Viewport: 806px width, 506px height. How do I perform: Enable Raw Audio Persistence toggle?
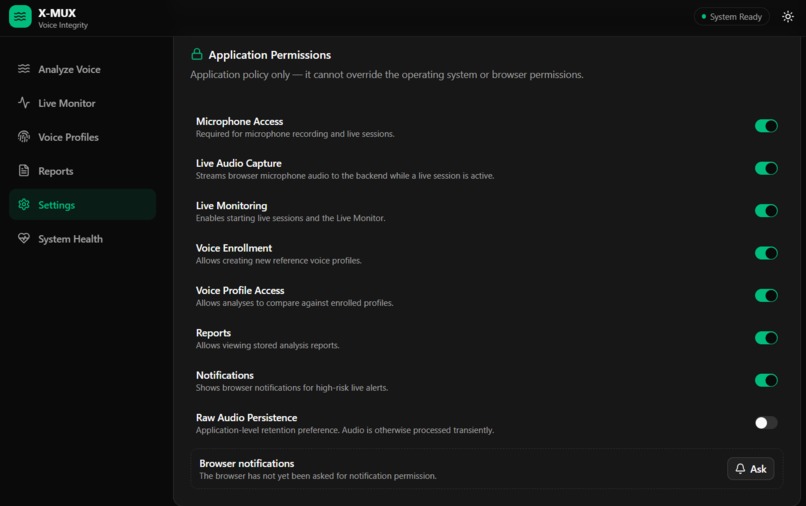coord(766,423)
